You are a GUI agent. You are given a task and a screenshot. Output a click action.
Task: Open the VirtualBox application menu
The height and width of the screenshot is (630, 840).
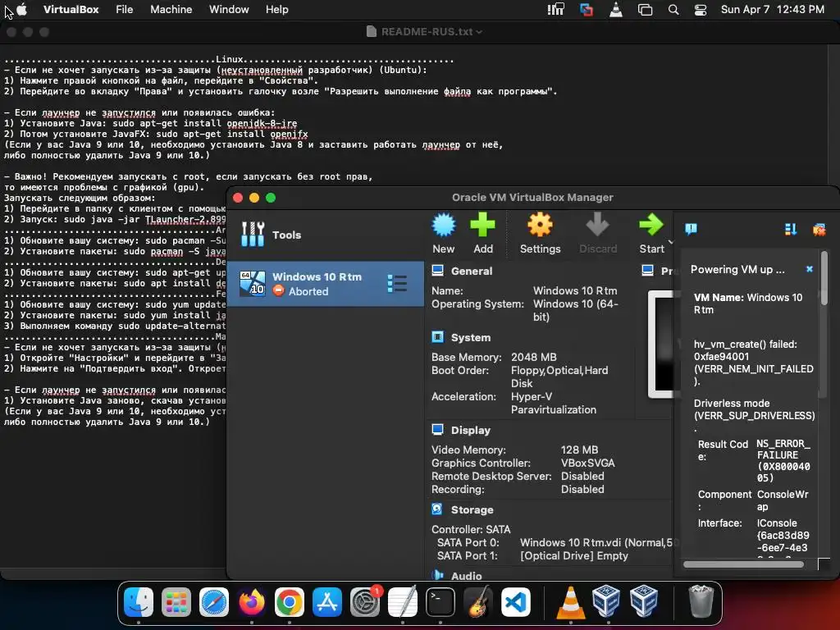click(x=71, y=10)
